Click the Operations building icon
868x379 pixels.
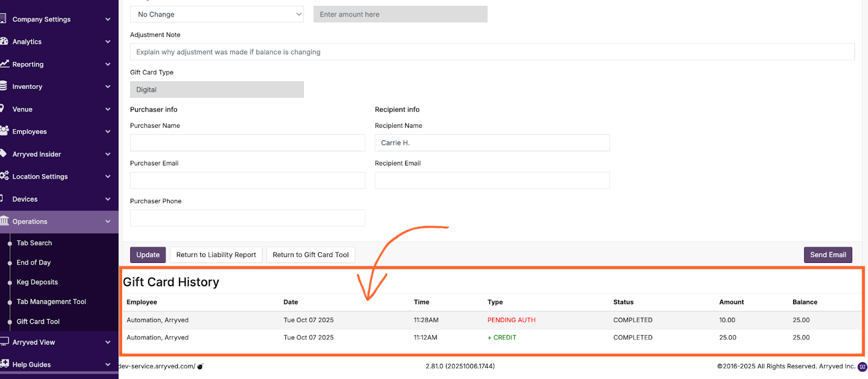(4, 221)
